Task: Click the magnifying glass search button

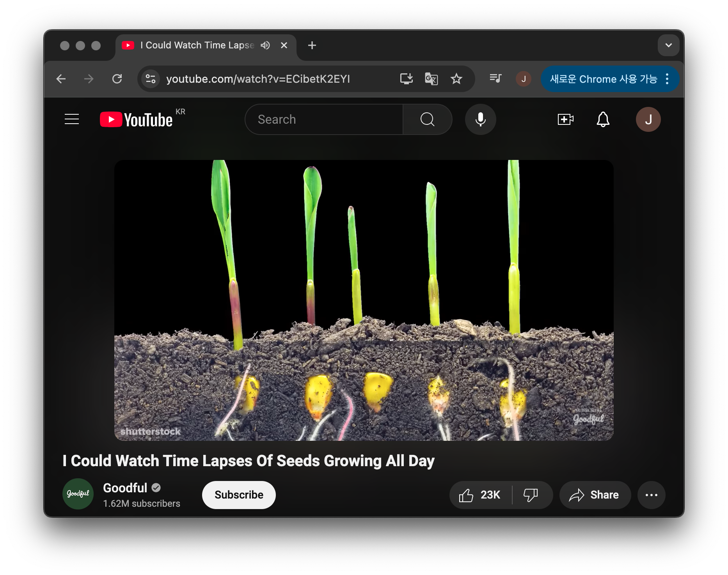Action: pos(427,119)
